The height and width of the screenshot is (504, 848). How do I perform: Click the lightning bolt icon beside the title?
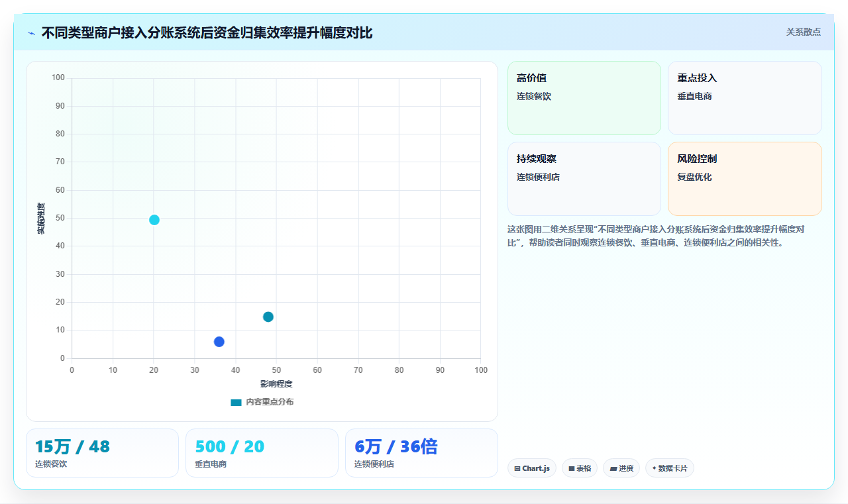[31, 33]
